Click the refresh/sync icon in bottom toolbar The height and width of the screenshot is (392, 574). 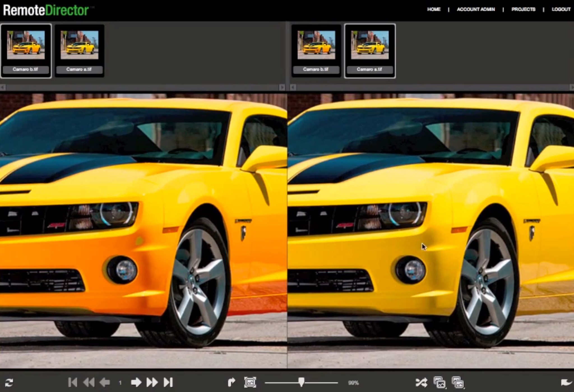point(9,382)
